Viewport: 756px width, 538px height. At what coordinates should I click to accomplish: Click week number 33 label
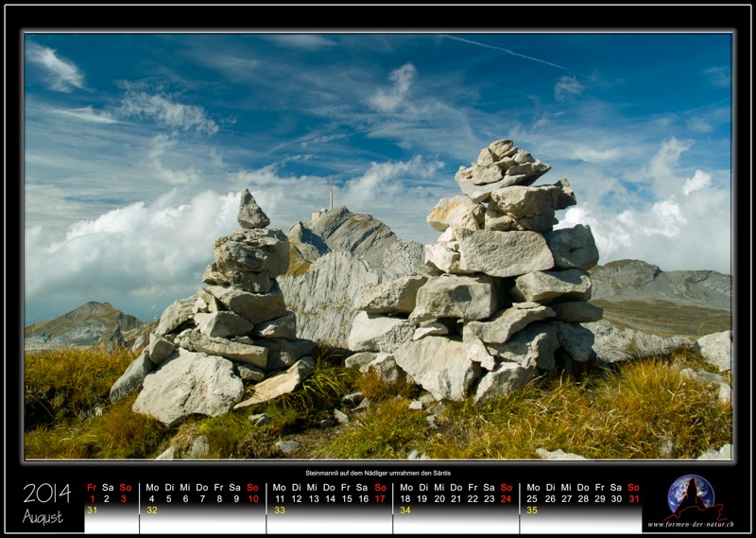(x=279, y=511)
